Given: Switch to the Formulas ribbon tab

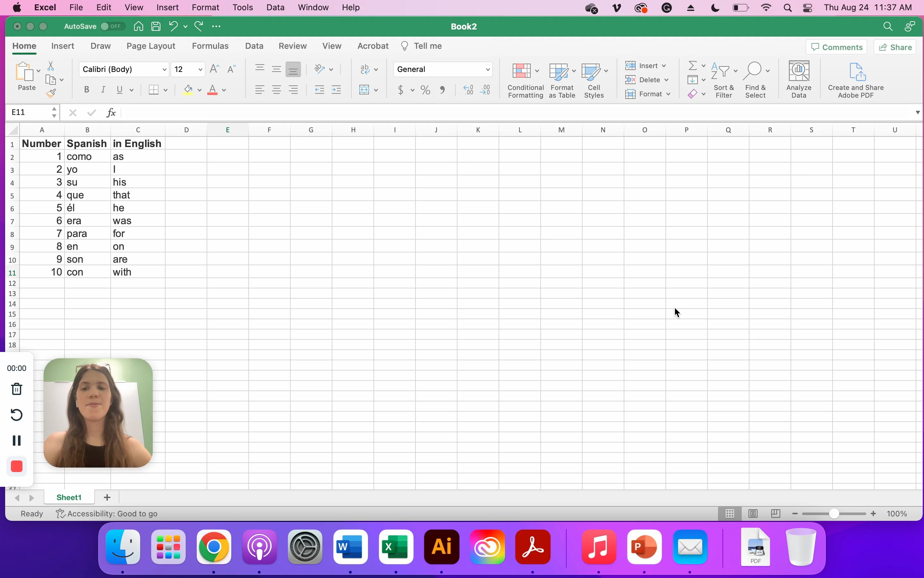Looking at the screenshot, I should coord(210,46).
